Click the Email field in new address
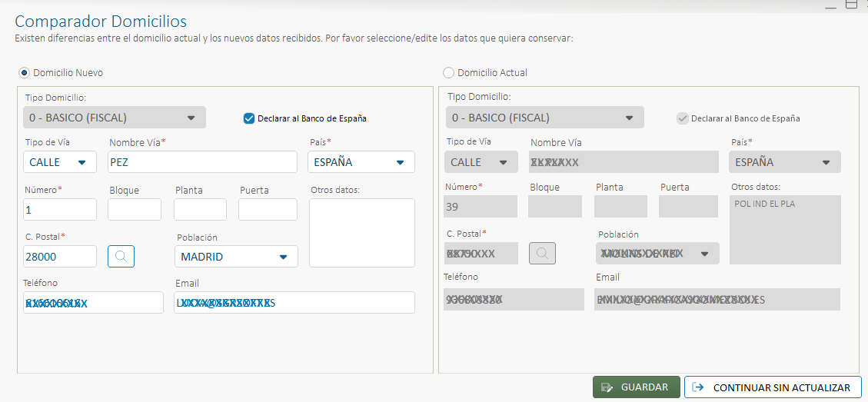Image resolution: width=868 pixels, height=402 pixels. coord(294,303)
